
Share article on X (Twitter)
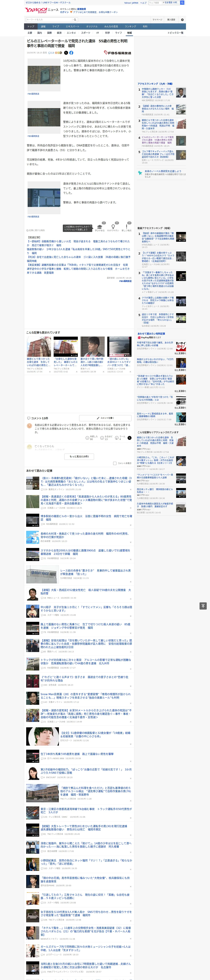66,53
